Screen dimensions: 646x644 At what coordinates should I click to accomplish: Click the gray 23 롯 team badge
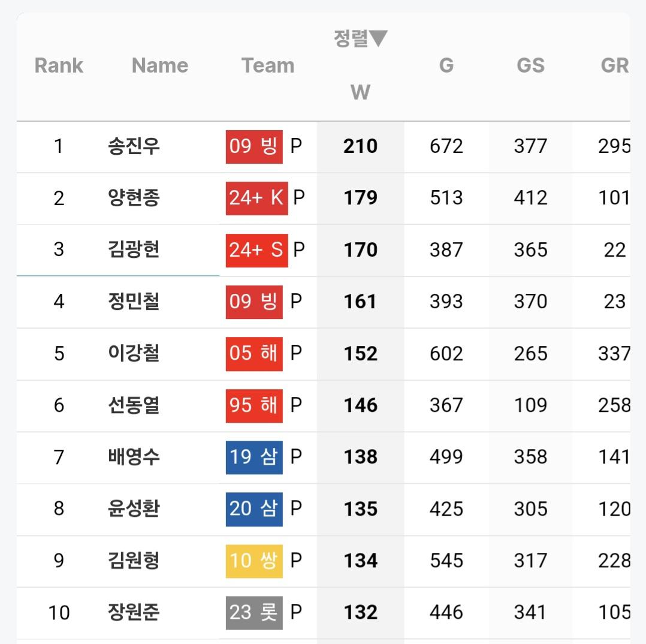(x=254, y=612)
